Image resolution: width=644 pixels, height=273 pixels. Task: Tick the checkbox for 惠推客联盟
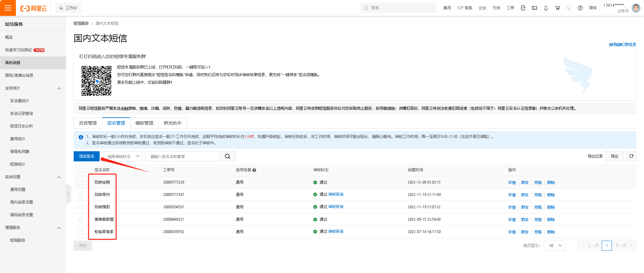pyautogui.click(x=81, y=220)
